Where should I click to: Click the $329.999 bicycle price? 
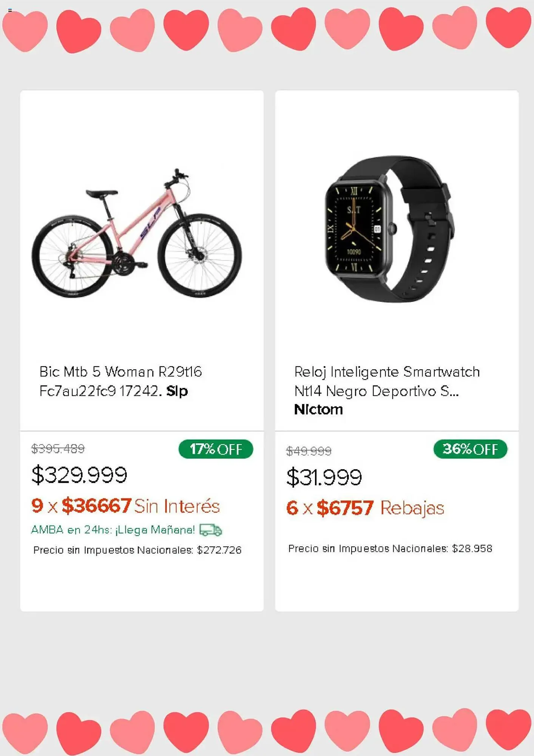(79, 475)
